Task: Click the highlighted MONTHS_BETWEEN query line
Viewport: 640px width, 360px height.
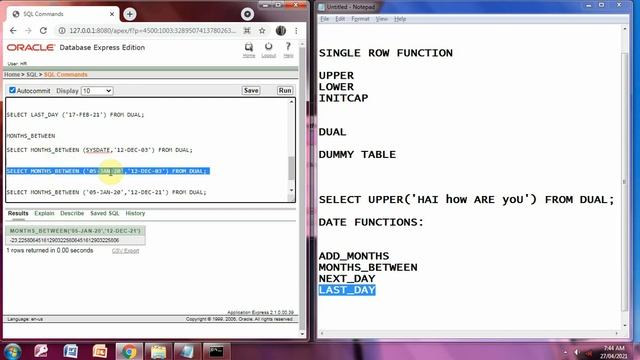Action: click(x=108, y=171)
